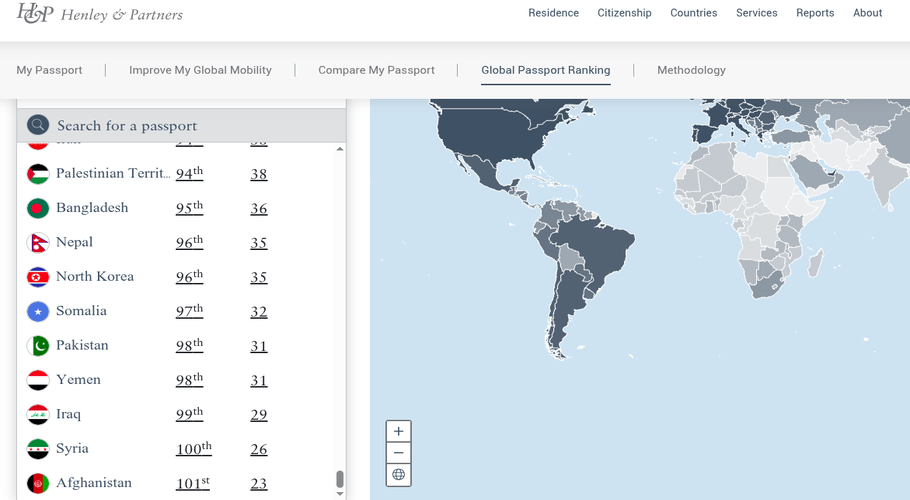Image resolution: width=910 pixels, height=500 pixels.
Task: Click Madagascar on the map
Action: click(815, 263)
